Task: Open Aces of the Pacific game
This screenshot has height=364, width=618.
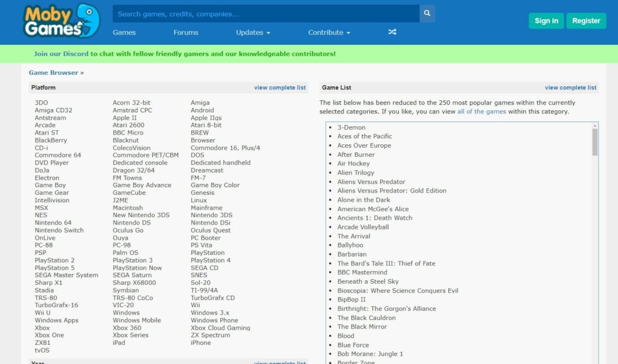Action: tap(365, 136)
